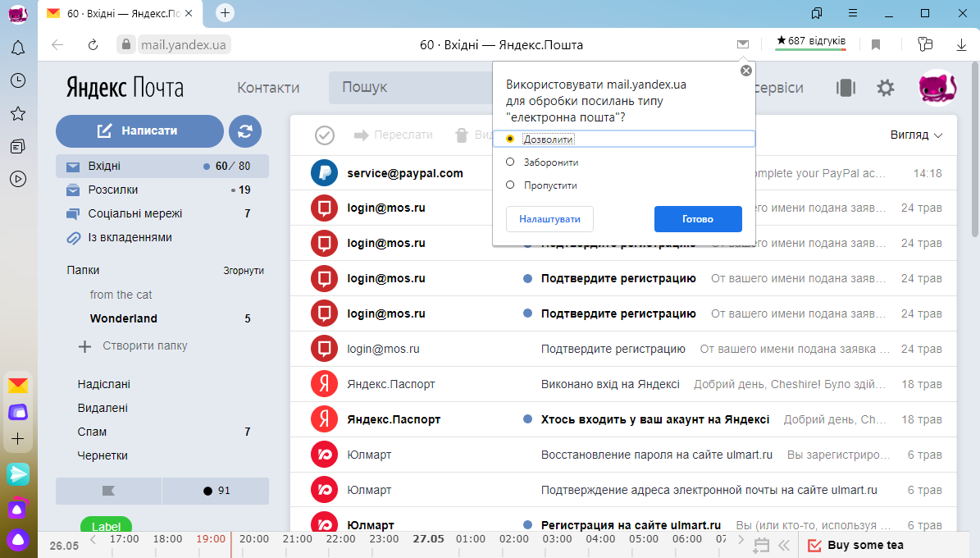Open themes icon next to gear
Screen dimensions: 980x558
point(846,88)
